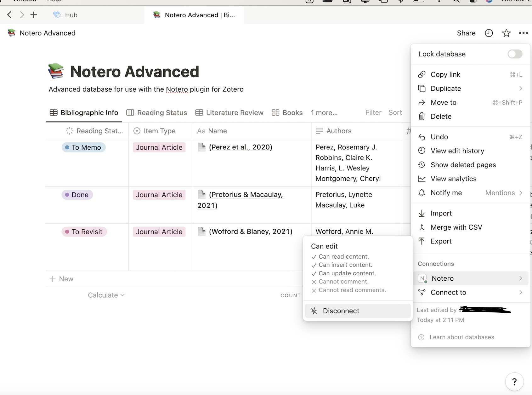Go back with the left arrow

click(9, 15)
